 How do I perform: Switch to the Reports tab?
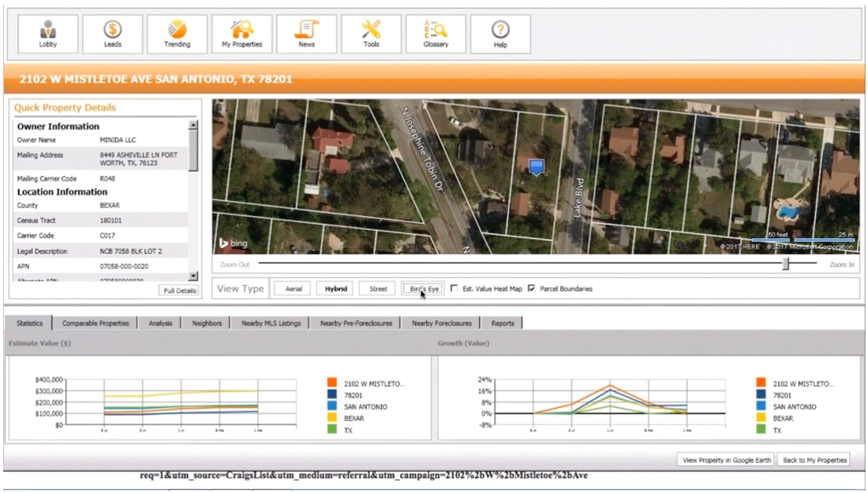point(502,323)
